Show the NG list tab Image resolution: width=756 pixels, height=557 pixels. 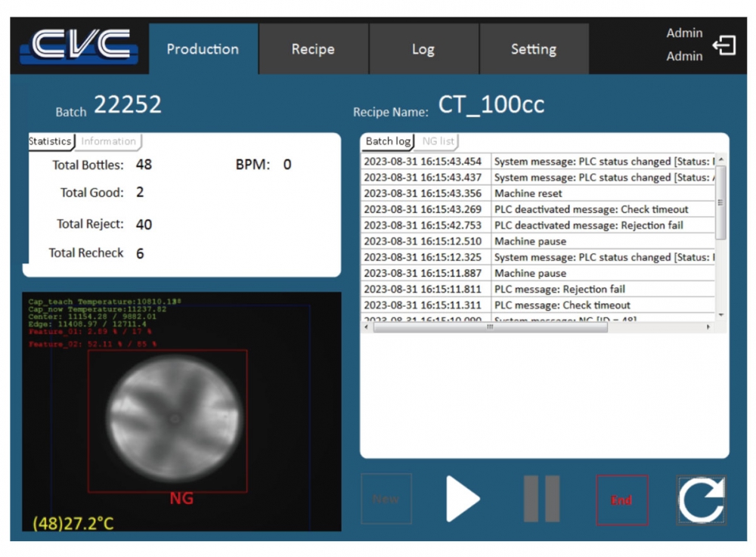coord(438,141)
